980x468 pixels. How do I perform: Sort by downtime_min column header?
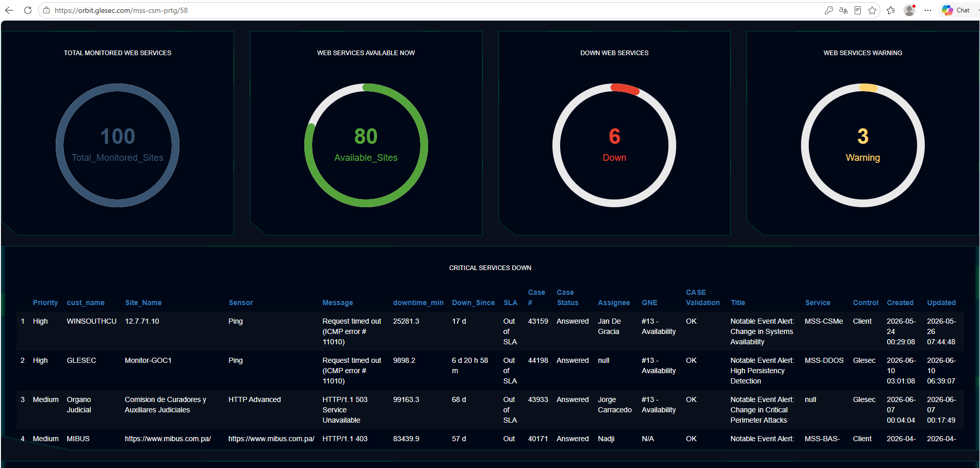pyautogui.click(x=418, y=303)
